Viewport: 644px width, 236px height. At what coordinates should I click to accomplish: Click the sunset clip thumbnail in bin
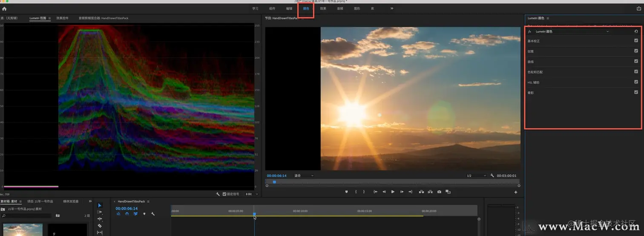click(x=23, y=230)
